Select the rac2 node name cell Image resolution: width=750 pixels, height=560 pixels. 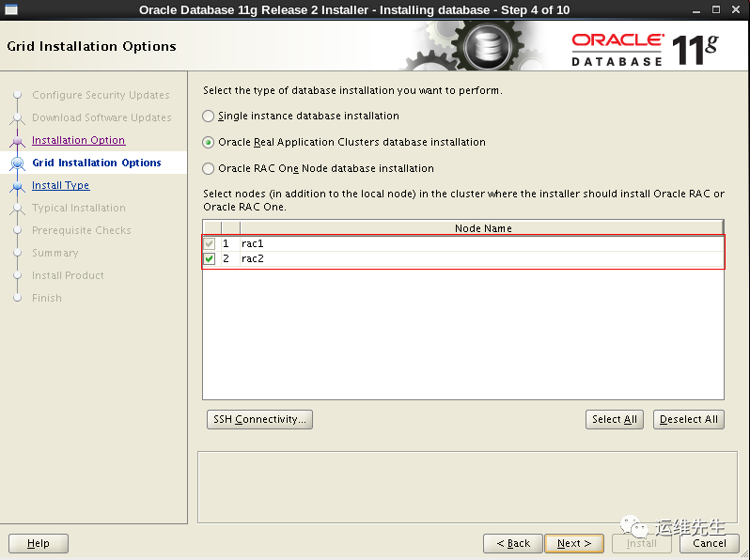[x=482, y=258]
